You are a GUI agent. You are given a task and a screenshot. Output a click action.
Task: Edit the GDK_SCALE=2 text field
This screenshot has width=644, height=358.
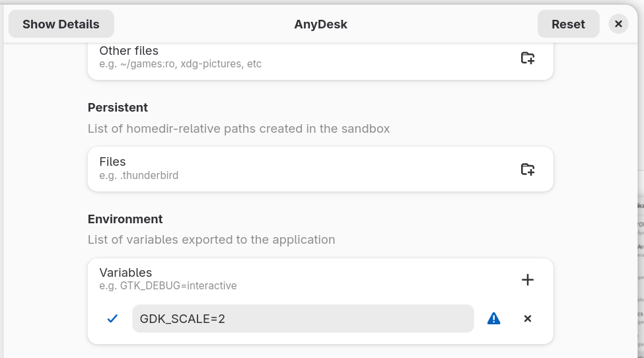click(303, 318)
